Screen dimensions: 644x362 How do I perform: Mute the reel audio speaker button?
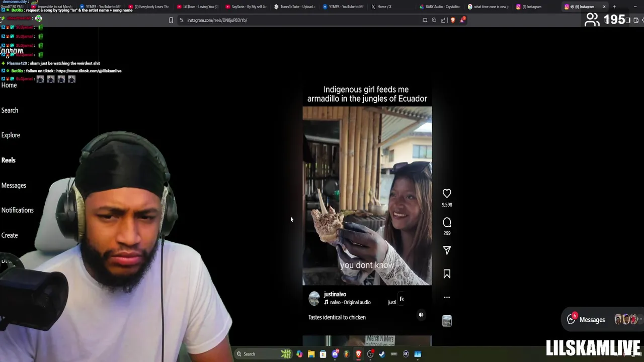pyautogui.click(x=422, y=315)
